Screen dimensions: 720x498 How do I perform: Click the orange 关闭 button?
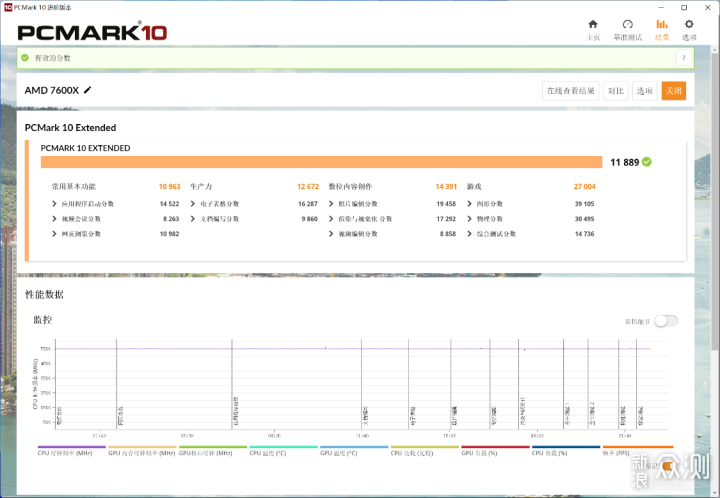pos(674,90)
